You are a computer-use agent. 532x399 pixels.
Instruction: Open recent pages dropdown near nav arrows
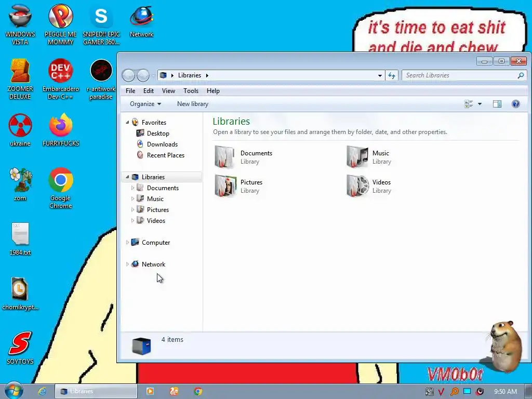coord(153,75)
